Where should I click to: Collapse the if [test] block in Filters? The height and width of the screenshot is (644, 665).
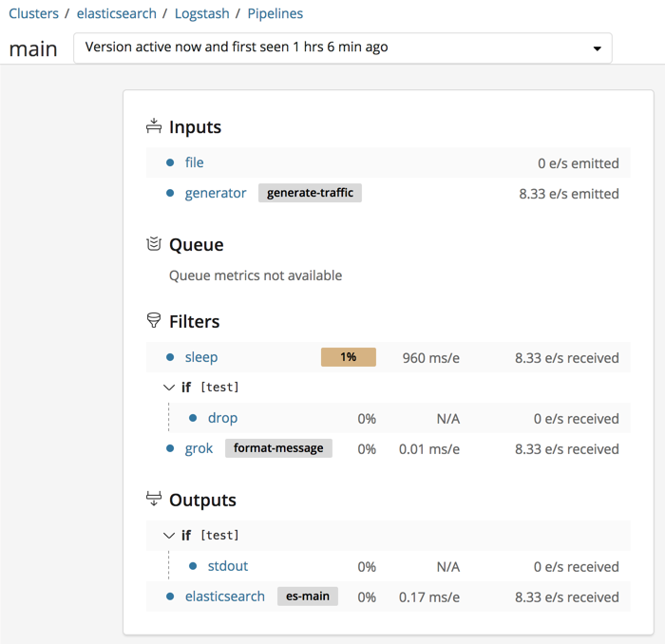tap(170, 388)
